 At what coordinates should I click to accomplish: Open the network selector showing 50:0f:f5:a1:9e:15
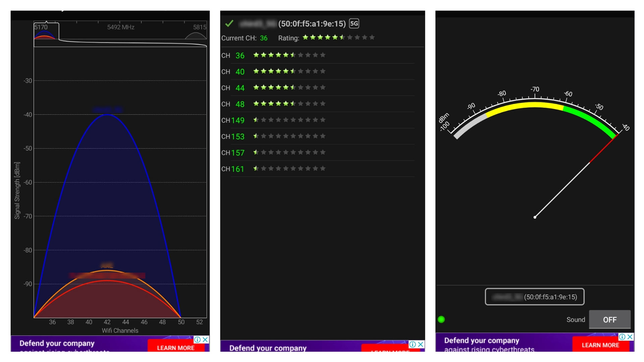click(x=534, y=297)
